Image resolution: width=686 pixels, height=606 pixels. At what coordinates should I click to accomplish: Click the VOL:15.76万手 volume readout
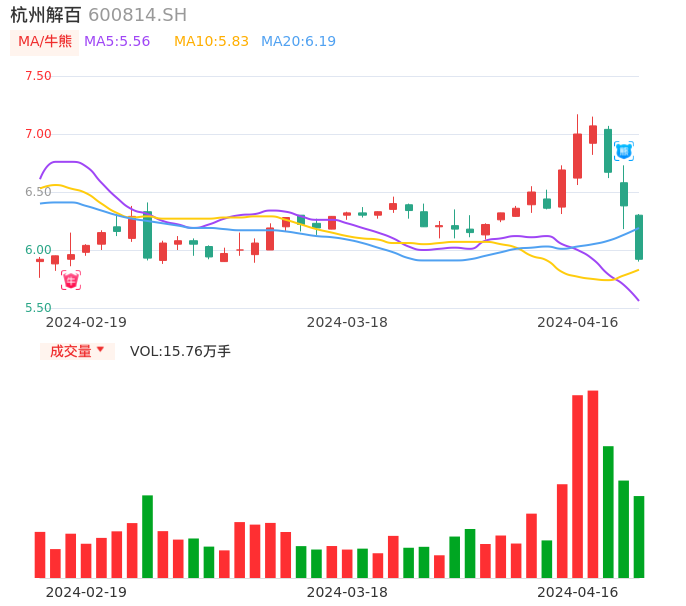[180, 351]
